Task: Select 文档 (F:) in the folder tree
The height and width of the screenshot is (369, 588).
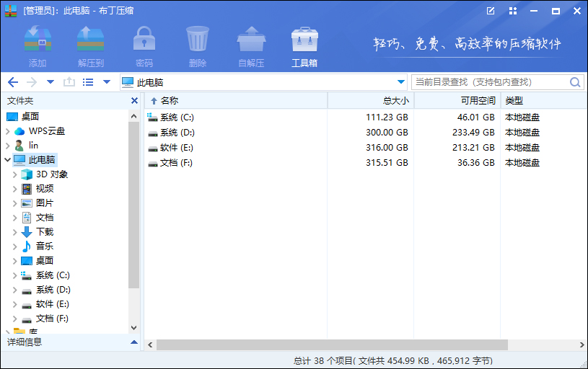Action: coord(45,319)
